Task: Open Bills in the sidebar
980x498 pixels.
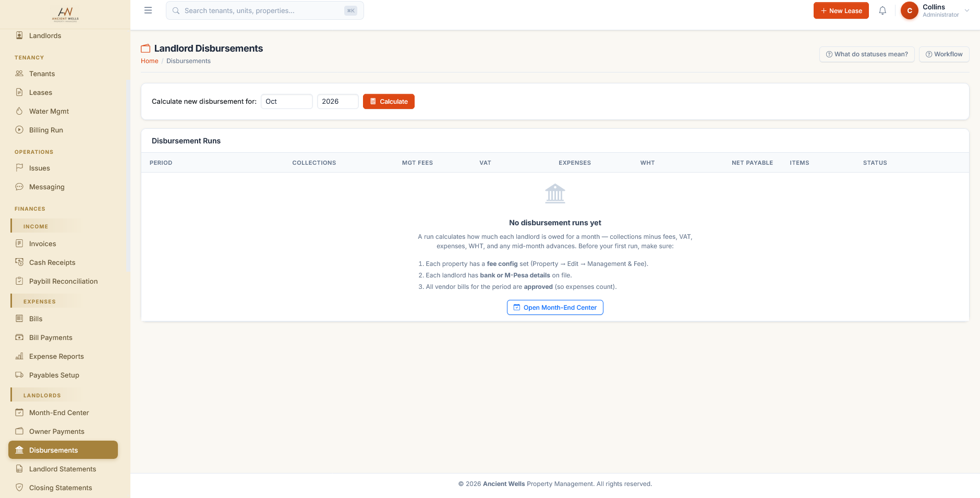Action: click(63, 319)
